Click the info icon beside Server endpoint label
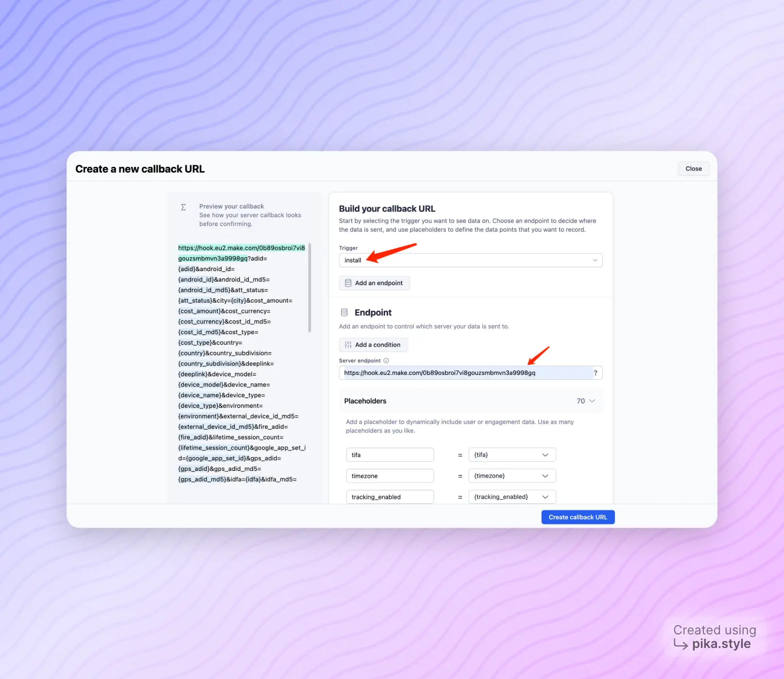This screenshot has height=679, width=784. (x=386, y=360)
